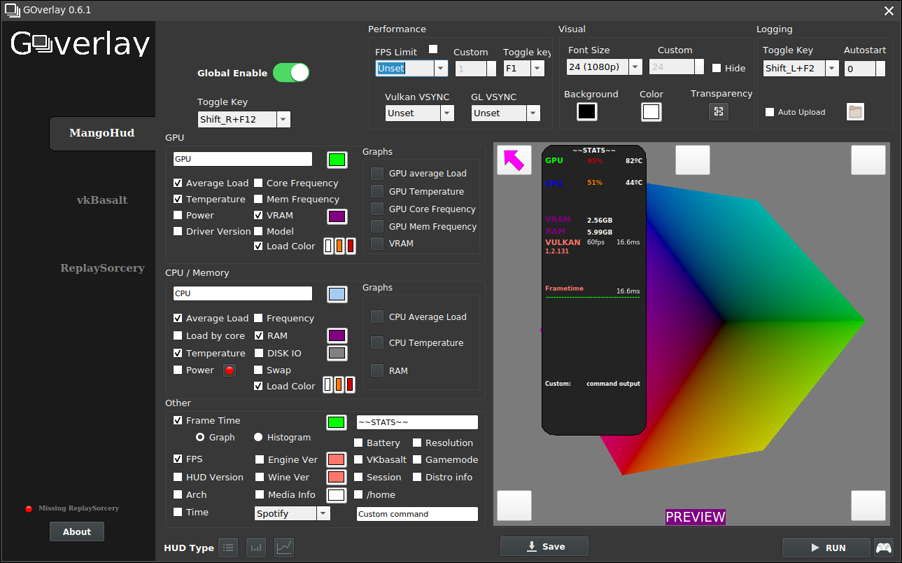Select the list-style HUD Type icon
902x563 pixels.
(228, 547)
